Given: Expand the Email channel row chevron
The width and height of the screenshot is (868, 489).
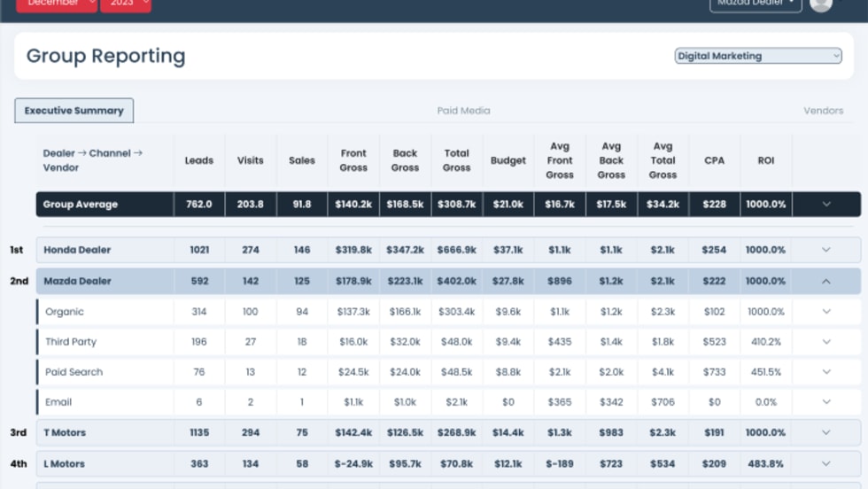Looking at the screenshot, I should [x=825, y=402].
